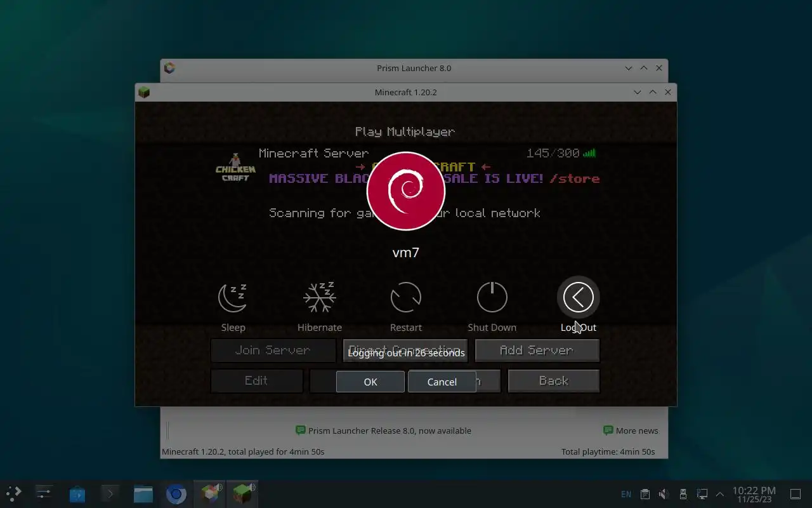Expand hidden system tray icons arrow
Screen dimensions: 812x508
tap(720, 494)
